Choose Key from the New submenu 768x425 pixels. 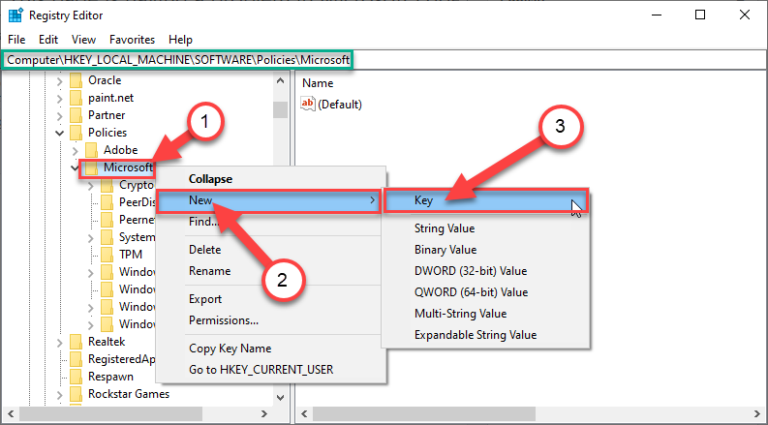coord(424,201)
